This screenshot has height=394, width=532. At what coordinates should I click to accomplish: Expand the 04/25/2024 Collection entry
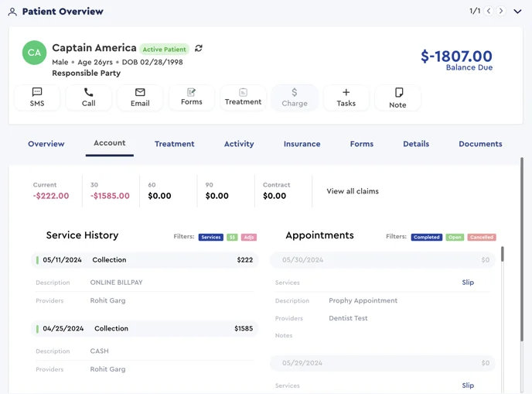(x=145, y=328)
